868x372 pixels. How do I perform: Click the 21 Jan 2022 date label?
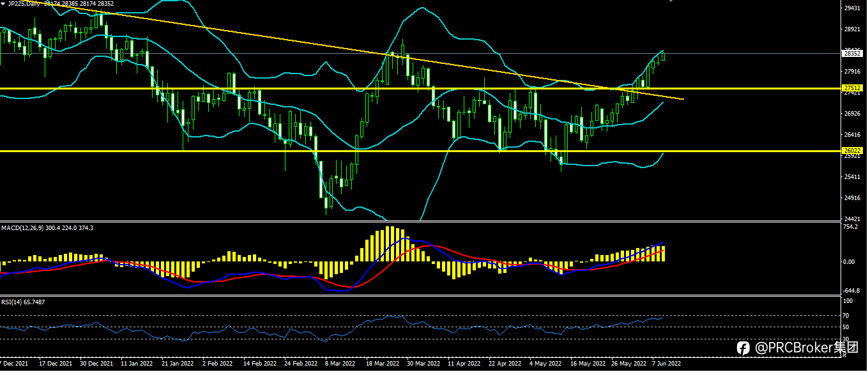click(x=178, y=363)
